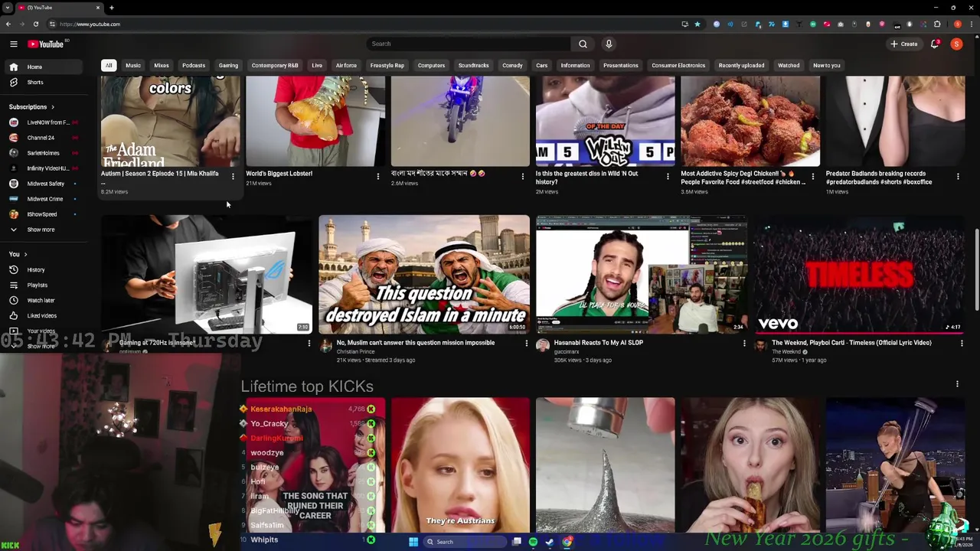Select the New to you chip
980x551 pixels.
827,65
